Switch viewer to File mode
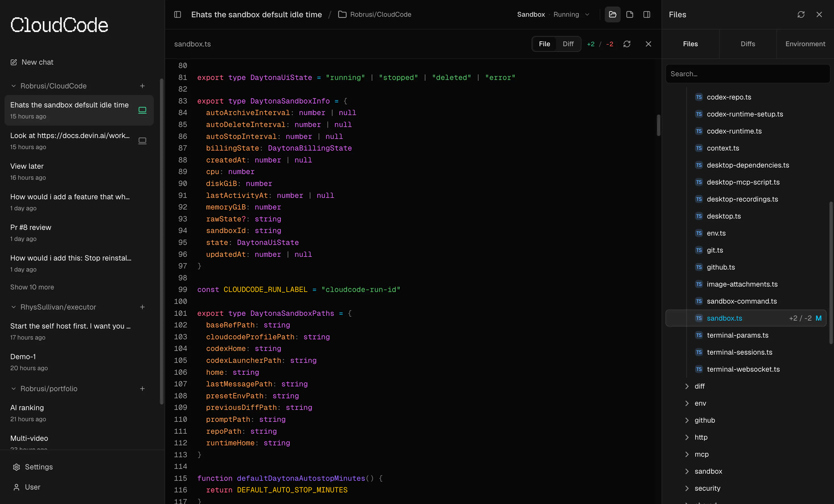The width and height of the screenshot is (834, 504). point(544,44)
